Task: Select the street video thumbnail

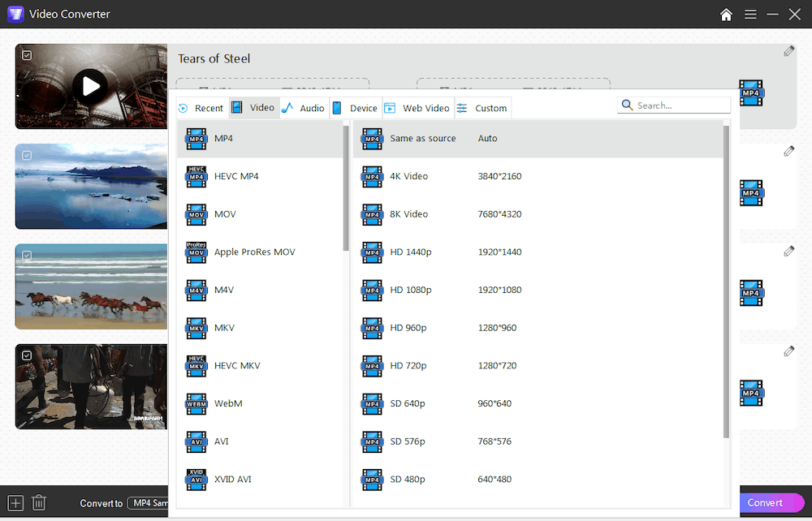Action: (91, 386)
